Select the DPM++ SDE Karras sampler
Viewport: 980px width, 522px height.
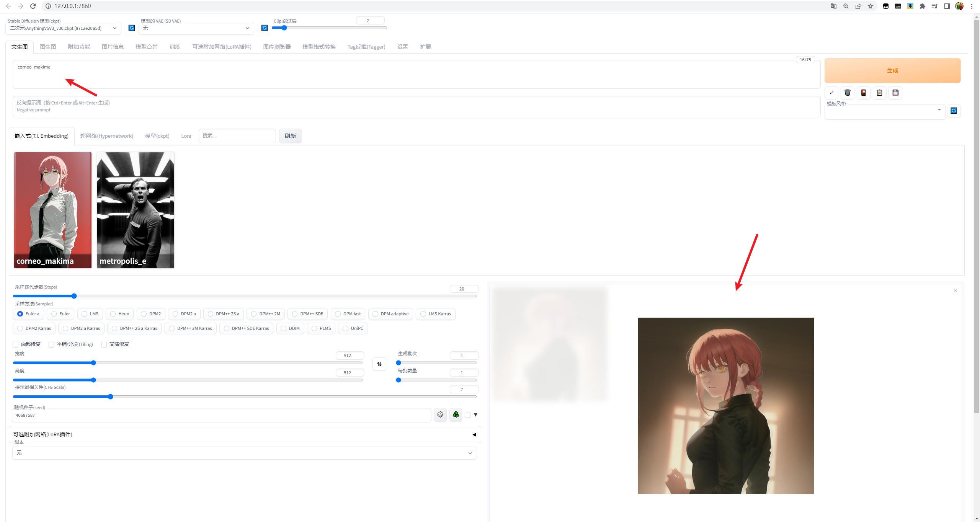click(x=246, y=328)
